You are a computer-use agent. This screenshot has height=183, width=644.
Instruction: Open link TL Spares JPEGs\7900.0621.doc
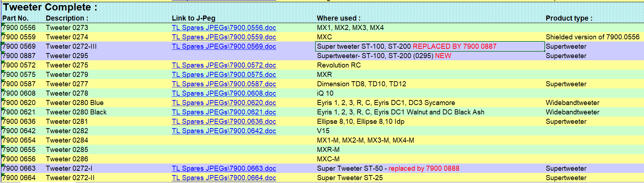(x=224, y=112)
